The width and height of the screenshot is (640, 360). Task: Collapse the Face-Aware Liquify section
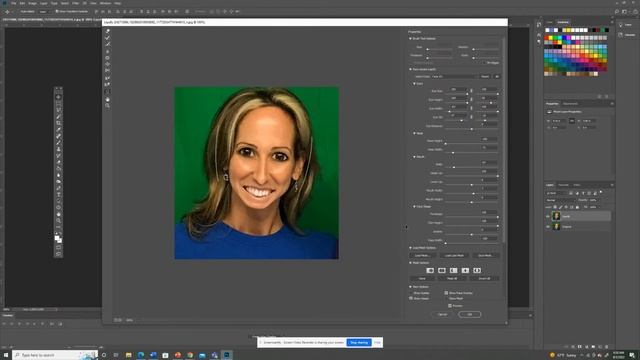pyautogui.click(x=410, y=69)
